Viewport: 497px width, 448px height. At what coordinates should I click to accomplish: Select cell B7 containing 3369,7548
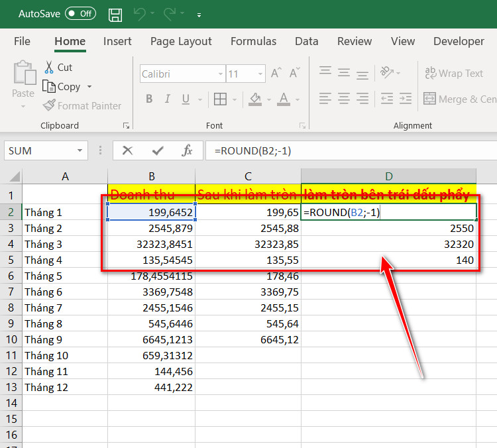click(x=152, y=292)
